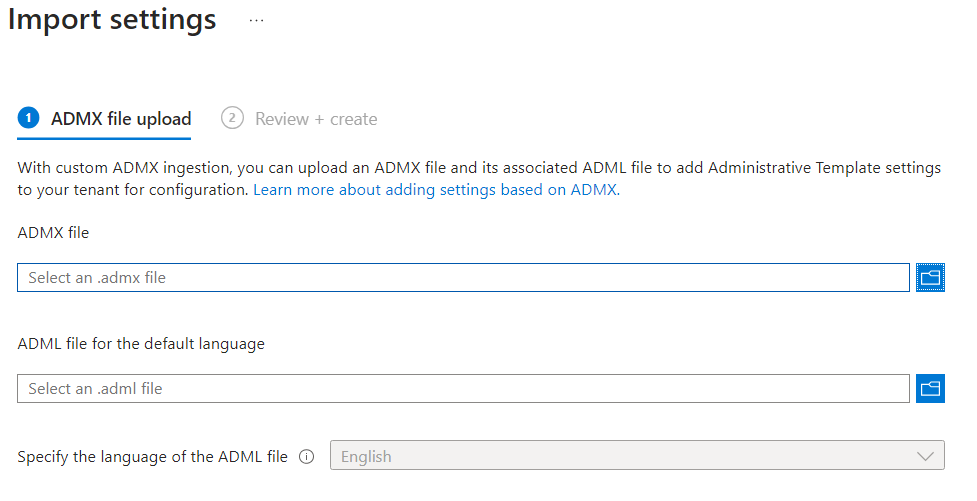Viewport: 977px width, 501px height.
Task: Click the step 2 number circle
Action: pos(232,118)
